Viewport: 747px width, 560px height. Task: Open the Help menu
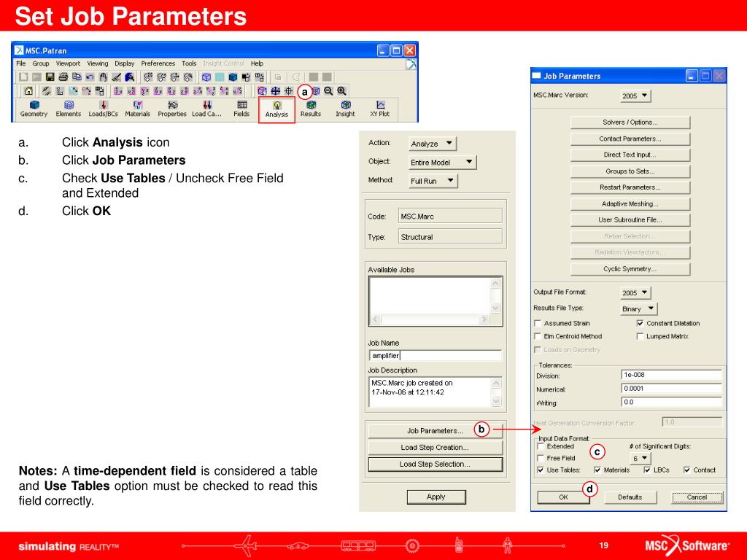[x=258, y=63]
